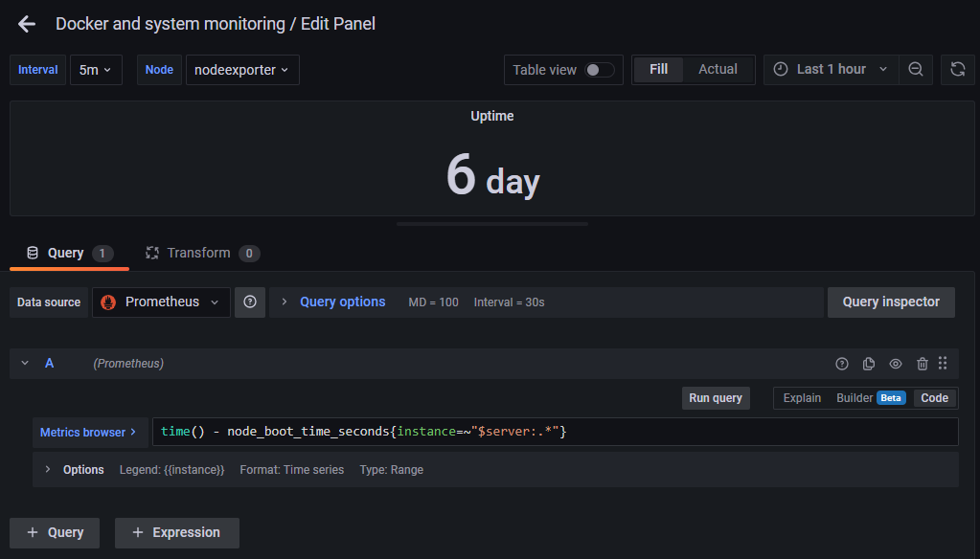Screen dimensions: 980x559
Task: Open the 5m Interval dropdown
Action: click(96, 69)
